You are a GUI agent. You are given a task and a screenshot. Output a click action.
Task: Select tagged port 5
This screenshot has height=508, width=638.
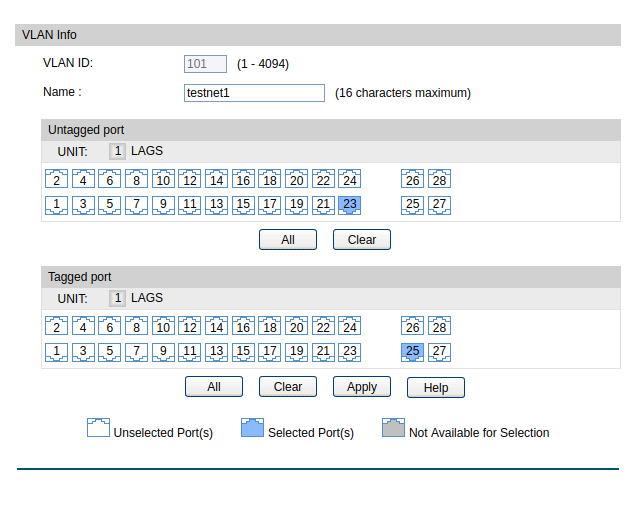110,352
